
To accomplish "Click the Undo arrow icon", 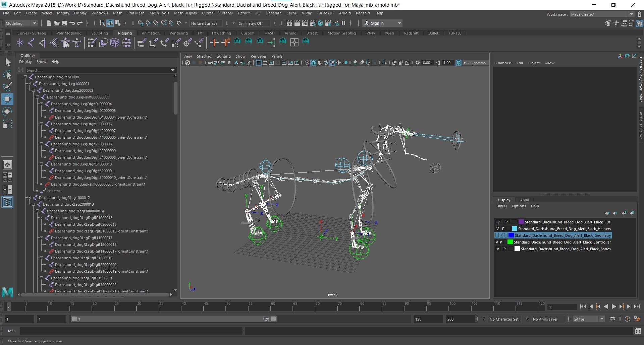I will (x=72, y=23).
